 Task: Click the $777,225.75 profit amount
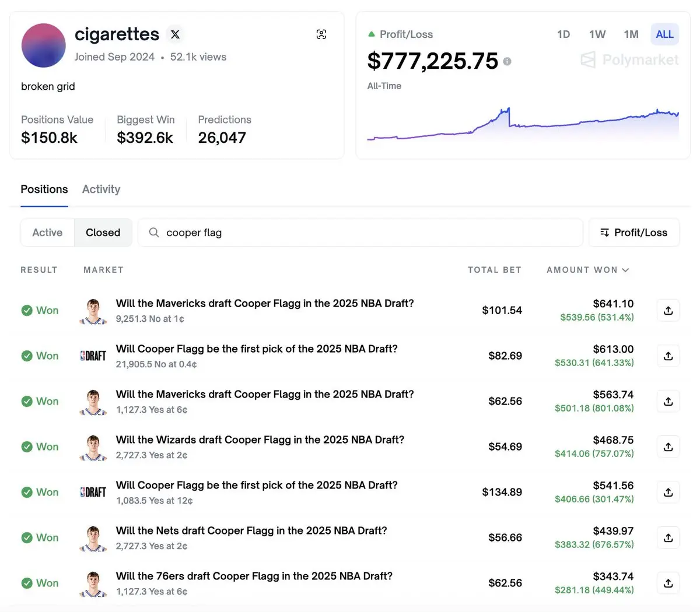pos(433,61)
